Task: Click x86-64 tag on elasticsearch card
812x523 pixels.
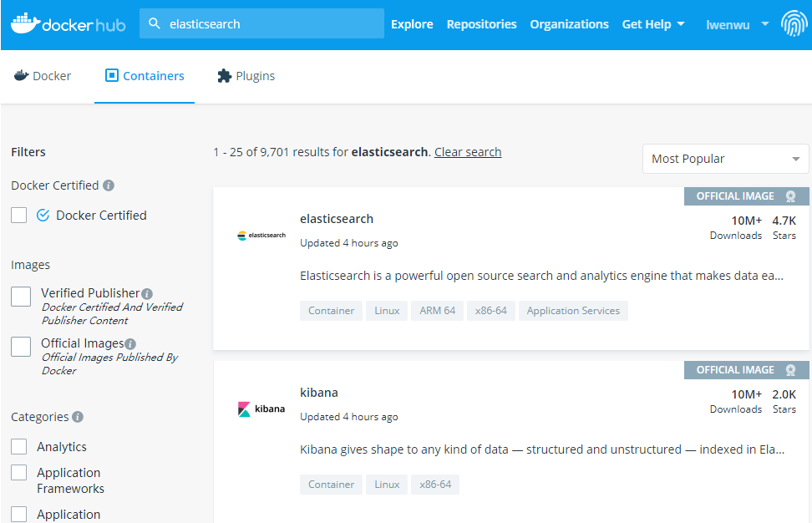Action: point(491,311)
